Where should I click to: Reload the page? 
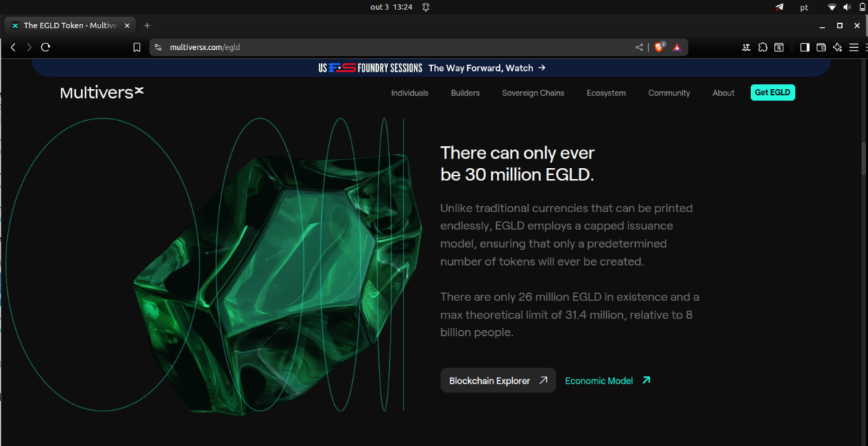click(x=46, y=47)
